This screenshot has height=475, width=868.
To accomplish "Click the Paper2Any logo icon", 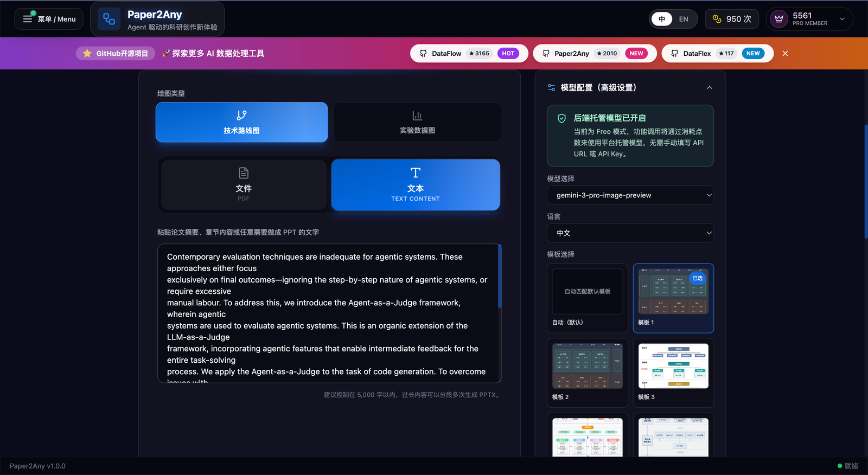I will (x=109, y=20).
